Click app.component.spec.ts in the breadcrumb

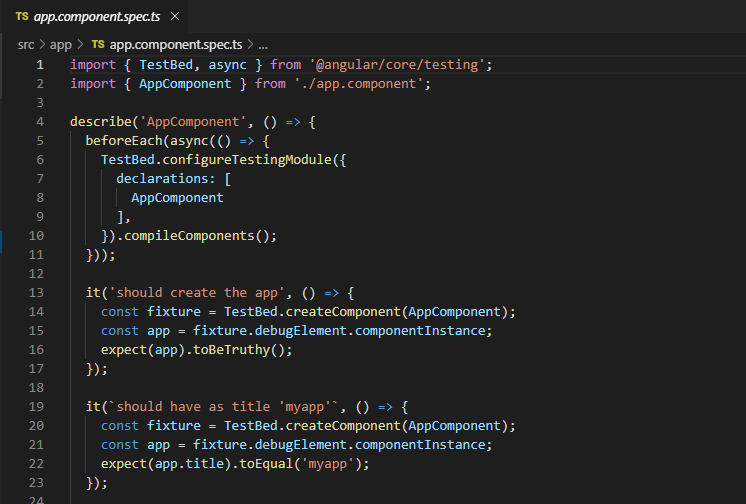176,45
